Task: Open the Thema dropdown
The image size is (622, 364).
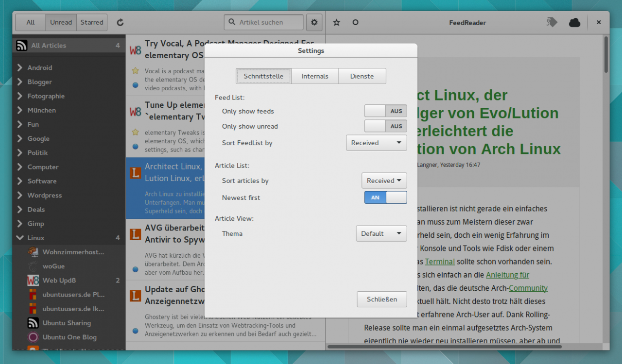Action: click(381, 233)
